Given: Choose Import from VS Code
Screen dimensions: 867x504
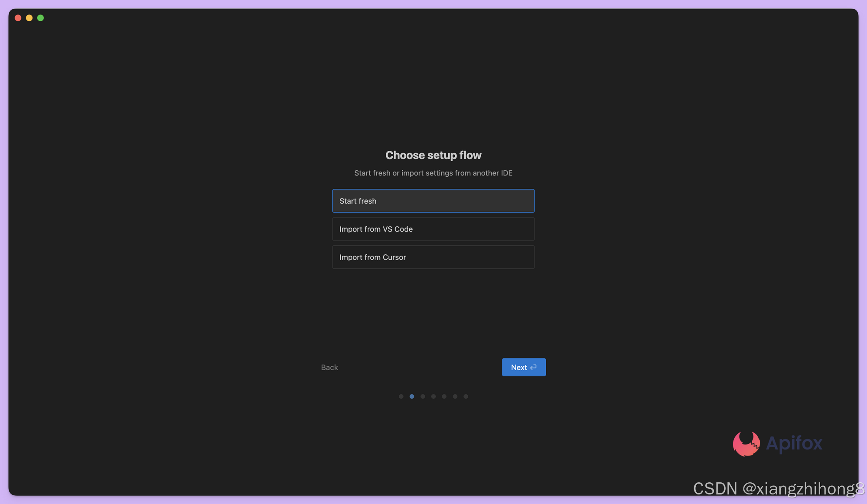Looking at the screenshot, I should tap(433, 229).
